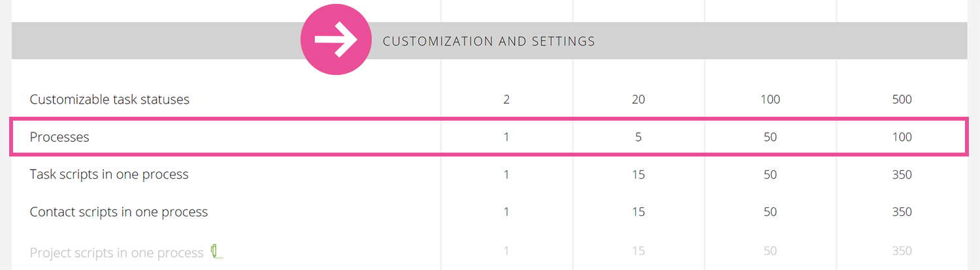Click the Task scripts in one process label
Screen dimensions: 980x270
pos(109,174)
